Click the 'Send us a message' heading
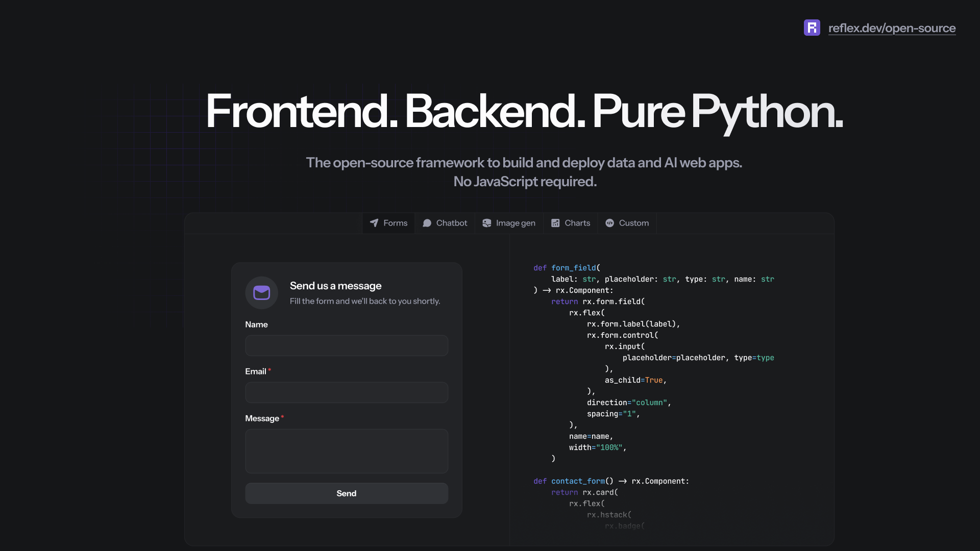 coord(335,286)
